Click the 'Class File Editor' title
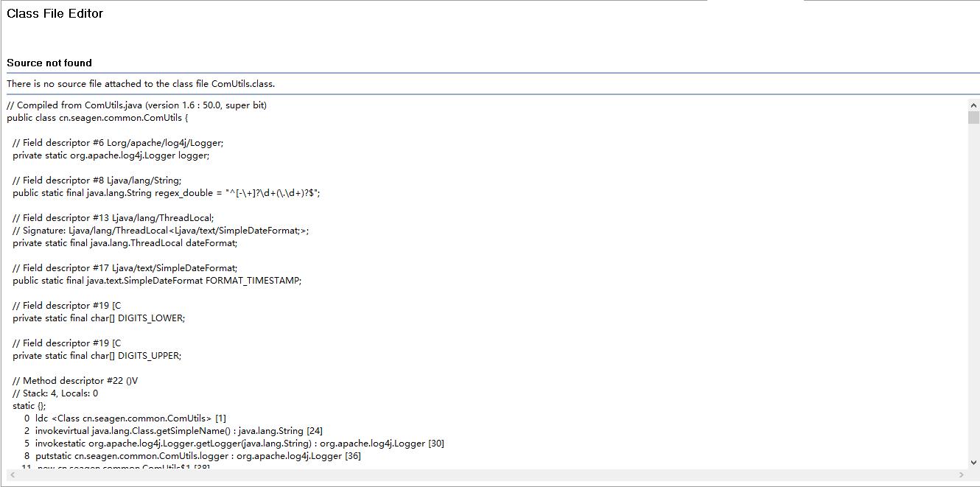This screenshot has height=487, width=980. (55, 13)
